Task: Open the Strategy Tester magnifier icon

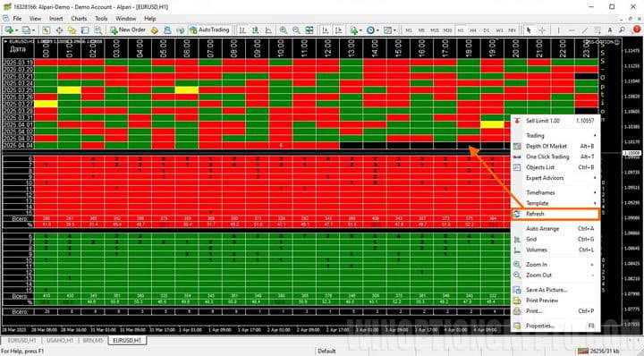Action: [98, 30]
